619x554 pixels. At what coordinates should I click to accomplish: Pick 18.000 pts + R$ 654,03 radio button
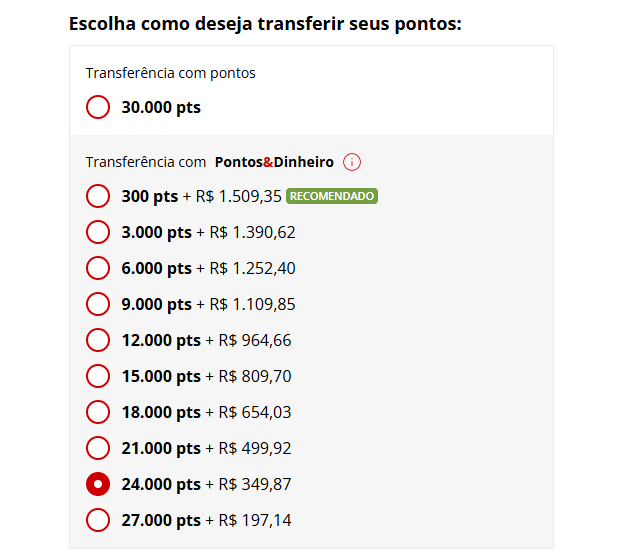(x=98, y=412)
